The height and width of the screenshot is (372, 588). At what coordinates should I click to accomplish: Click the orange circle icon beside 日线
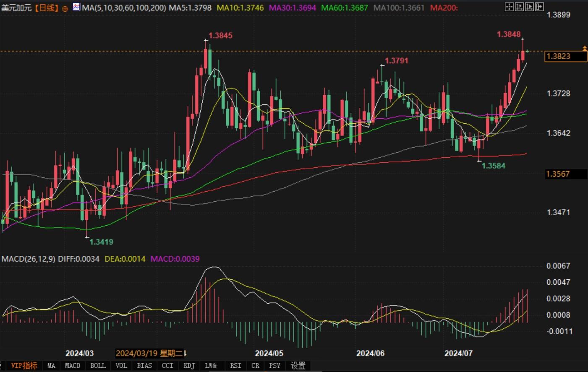[65, 8]
